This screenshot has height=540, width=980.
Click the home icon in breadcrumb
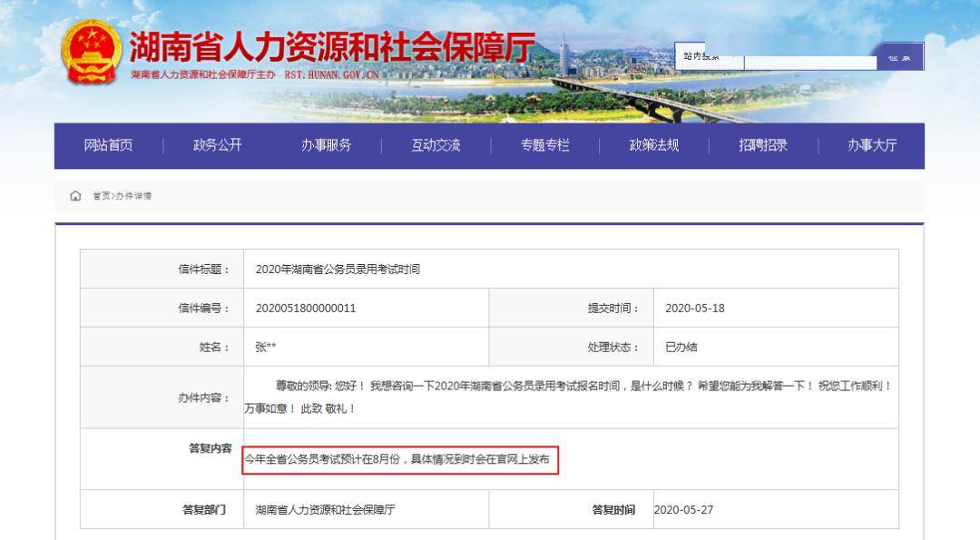pyautogui.click(x=75, y=196)
